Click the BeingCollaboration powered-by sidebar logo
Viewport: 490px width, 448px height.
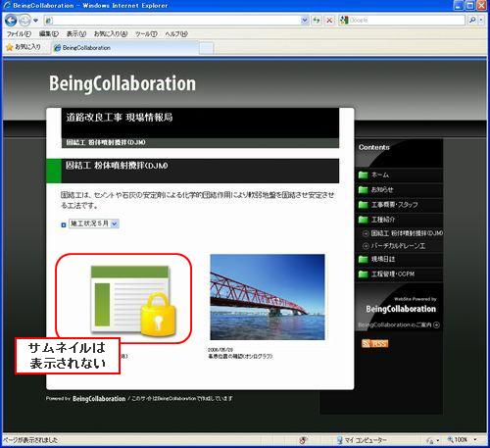pyautogui.click(x=401, y=309)
